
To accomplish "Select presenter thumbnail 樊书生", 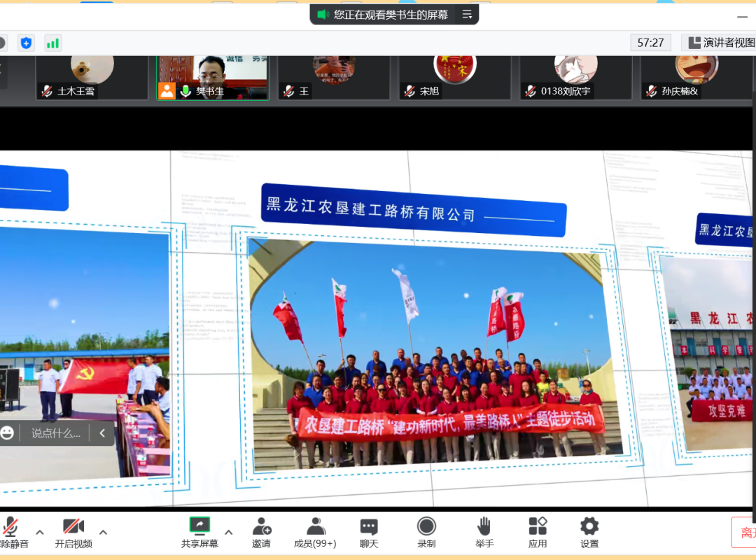I will click(x=213, y=78).
